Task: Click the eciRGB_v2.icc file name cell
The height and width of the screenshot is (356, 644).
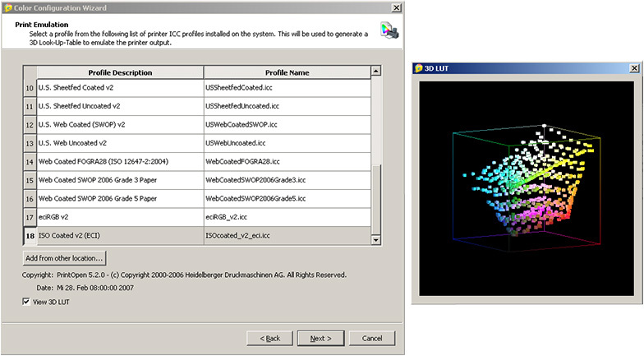Action: 287,217
